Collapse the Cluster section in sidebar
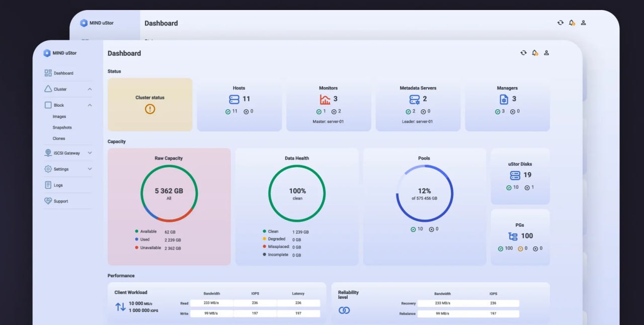The height and width of the screenshot is (325, 644). coord(90,89)
